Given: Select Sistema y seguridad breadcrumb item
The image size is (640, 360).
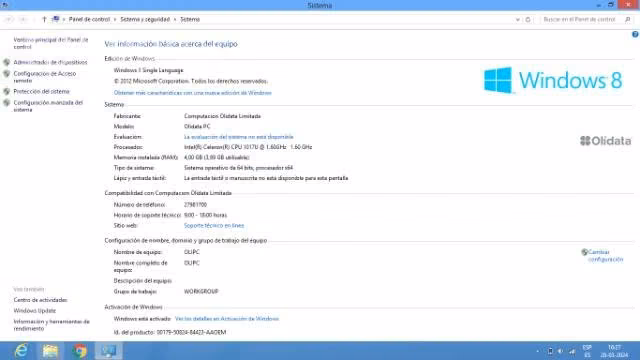Looking at the screenshot, I should pos(145,19).
